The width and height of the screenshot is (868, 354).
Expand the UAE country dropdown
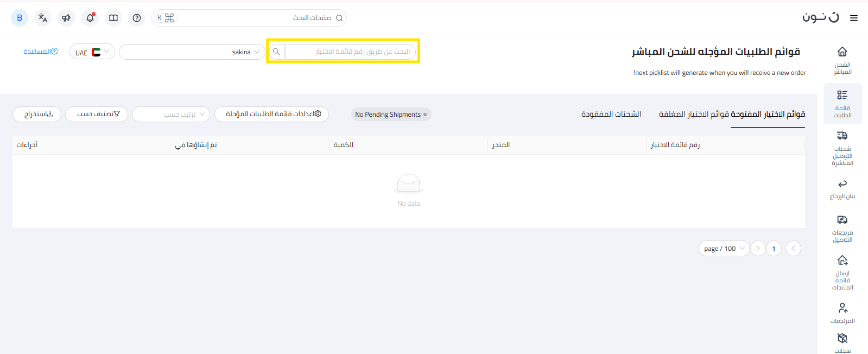click(x=92, y=52)
